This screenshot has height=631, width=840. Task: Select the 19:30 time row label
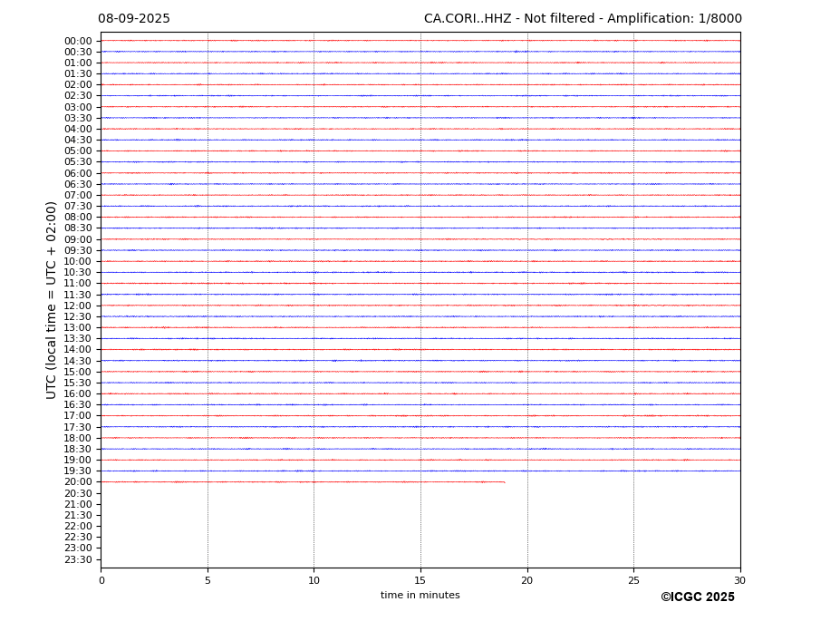(78, 471)
